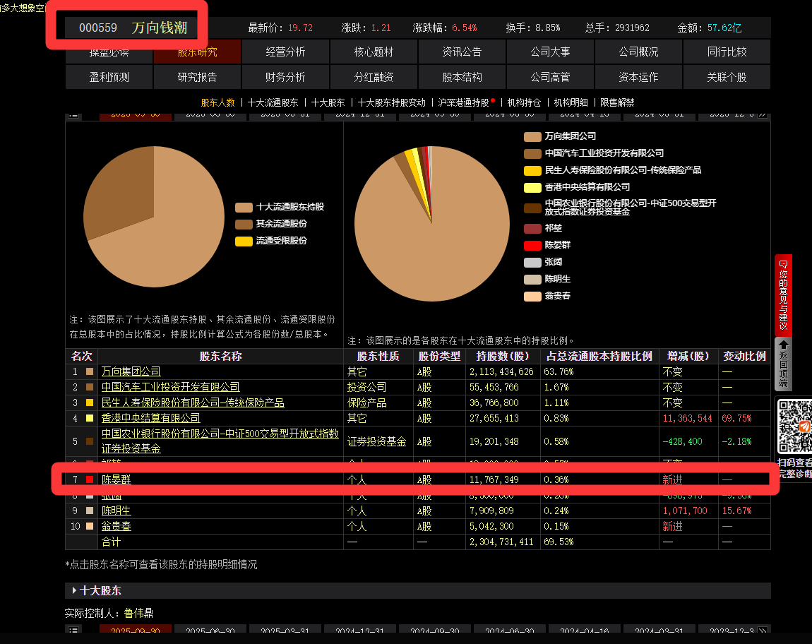Select the bottom 2025-09-30 date tab

[135, 630]
